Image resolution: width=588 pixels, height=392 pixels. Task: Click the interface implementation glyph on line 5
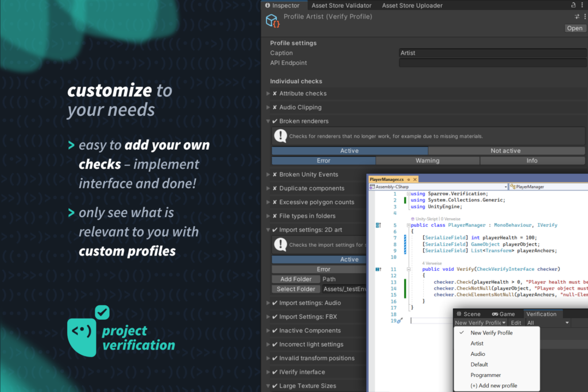(378, 226)
